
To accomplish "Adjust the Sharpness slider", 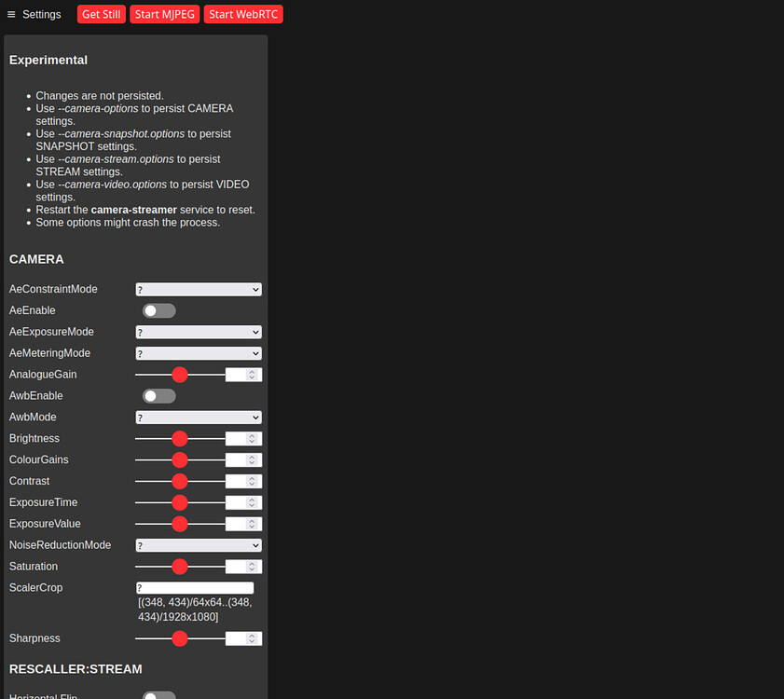I will (180, 638).
